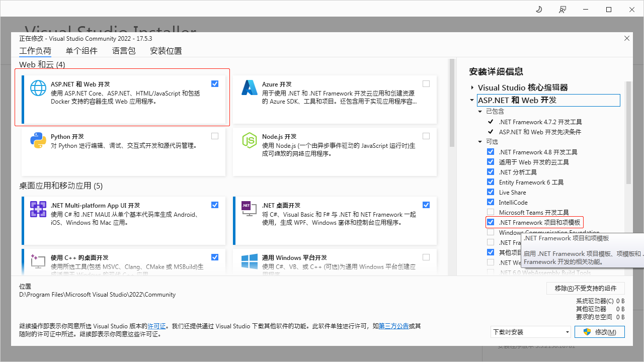Click ASP.NET 和 Web 开发先决条件 item text

540,132
